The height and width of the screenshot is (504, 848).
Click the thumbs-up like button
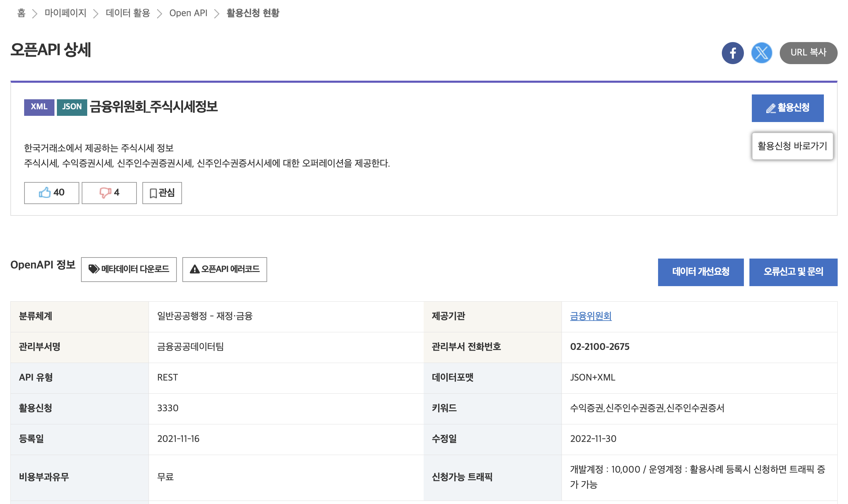click(x=52, y=193)
